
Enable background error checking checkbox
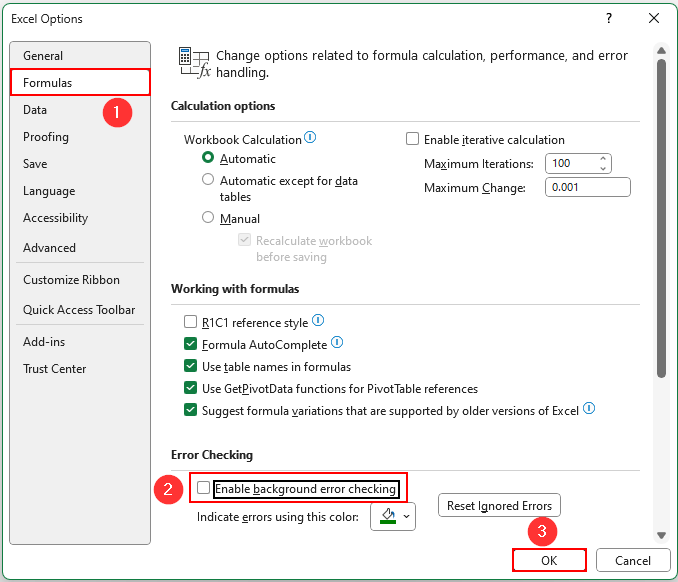pyautogui.click(x=203, y=488)
